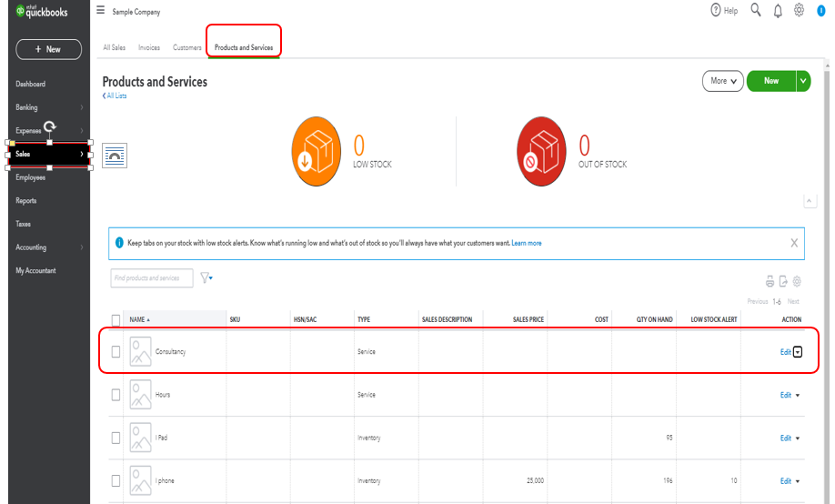
Task: Click the Low Stock orange box icon
Action: coord(317,151)
